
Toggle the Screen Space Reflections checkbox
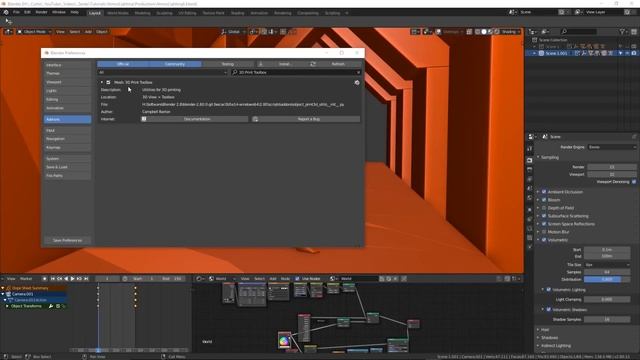544,224
